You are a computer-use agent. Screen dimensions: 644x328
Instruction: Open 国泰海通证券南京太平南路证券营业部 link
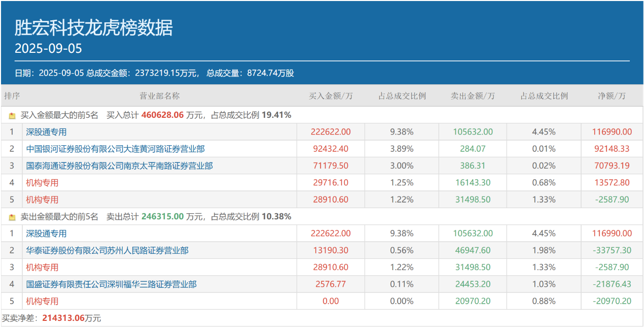pos(120,166)
